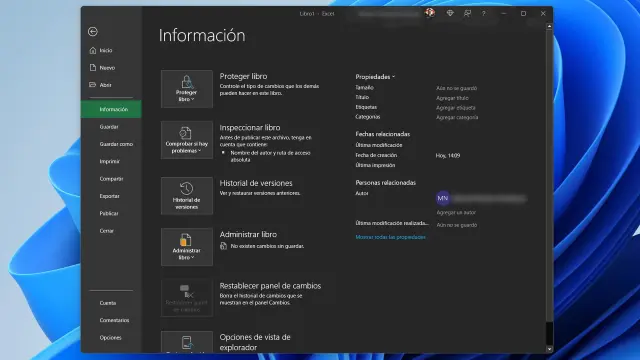Click the Inicio home icon
The width and height of the screenshot is (640, 360).
click(93, 50)
